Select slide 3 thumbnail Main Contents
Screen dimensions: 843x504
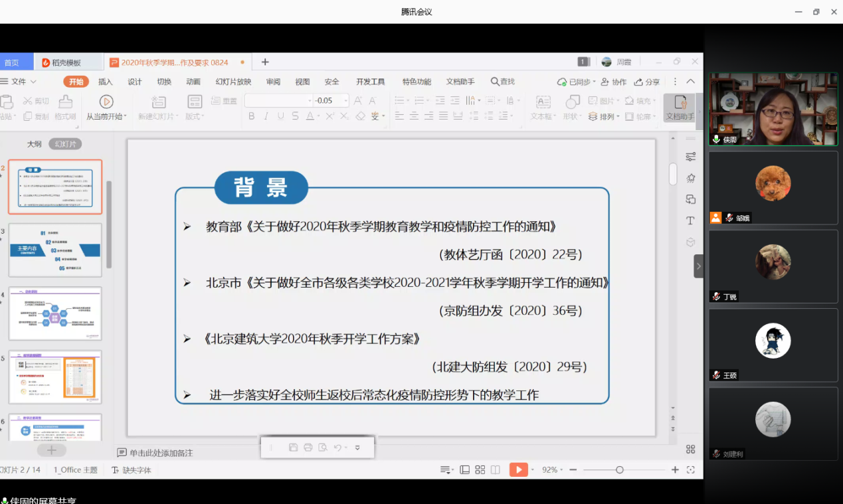pyautogui.click(x=55, y=250)
